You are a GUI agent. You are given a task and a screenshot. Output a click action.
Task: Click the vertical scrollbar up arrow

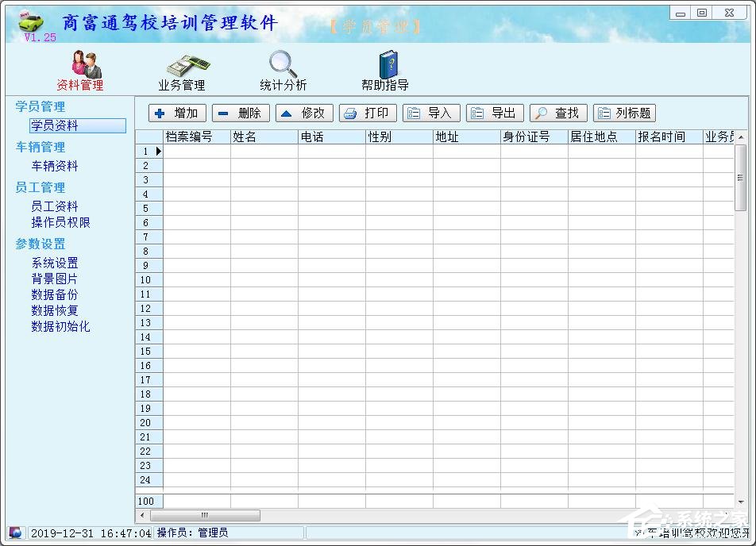(741, 137)
